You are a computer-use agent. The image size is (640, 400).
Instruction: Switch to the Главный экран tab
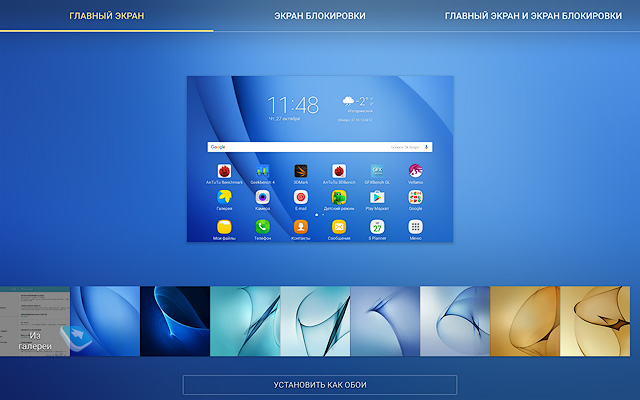[x=105, y=16]
